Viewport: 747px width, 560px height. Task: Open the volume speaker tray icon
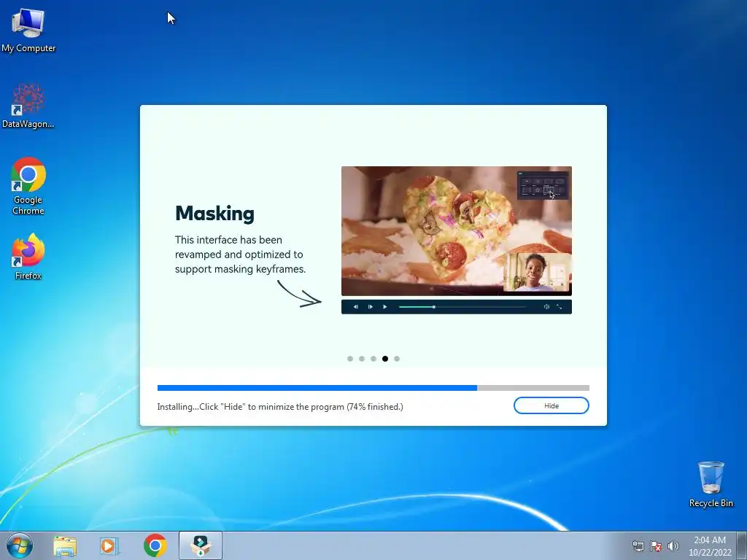[673, 546]
